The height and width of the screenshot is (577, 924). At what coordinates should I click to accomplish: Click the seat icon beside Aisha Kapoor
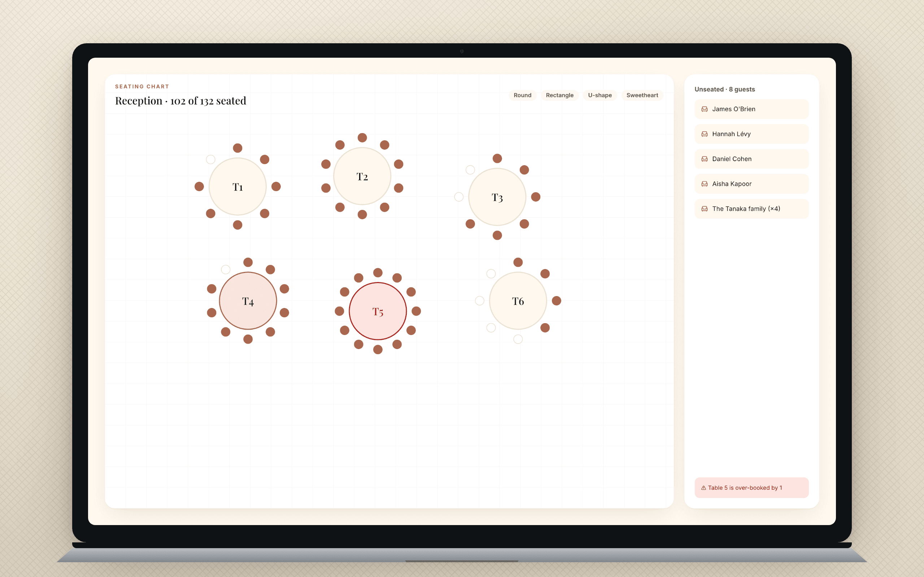[705, 184]
